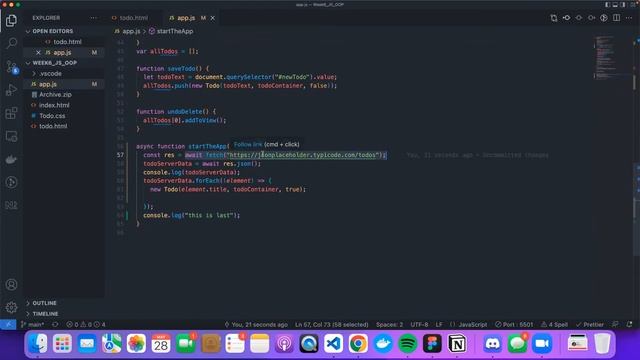Screen dimensions: 640x360
Task: Select the app.js editor tab
Action: coord(186,18)
